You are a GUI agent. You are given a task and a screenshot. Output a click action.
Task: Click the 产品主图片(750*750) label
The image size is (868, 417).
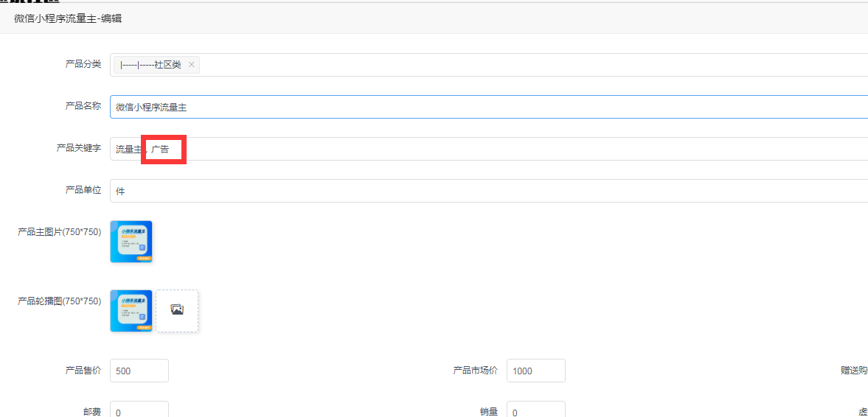pyautogui.click(x=59, y=232)
